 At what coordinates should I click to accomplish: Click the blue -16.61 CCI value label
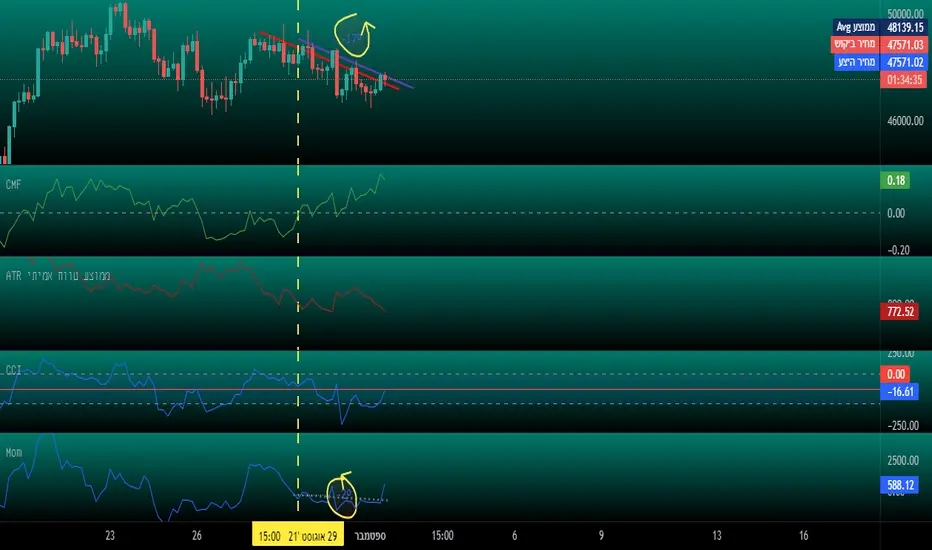pyautogui.click(x=900, y=391)
